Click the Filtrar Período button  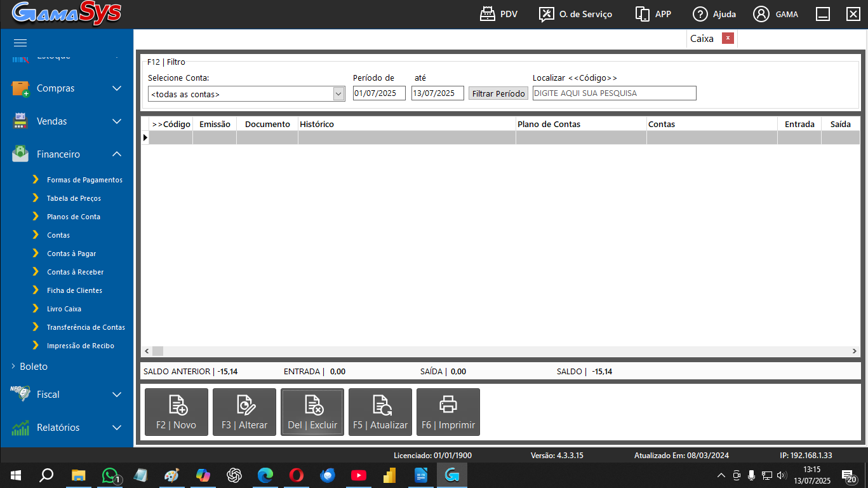[498, 93]
